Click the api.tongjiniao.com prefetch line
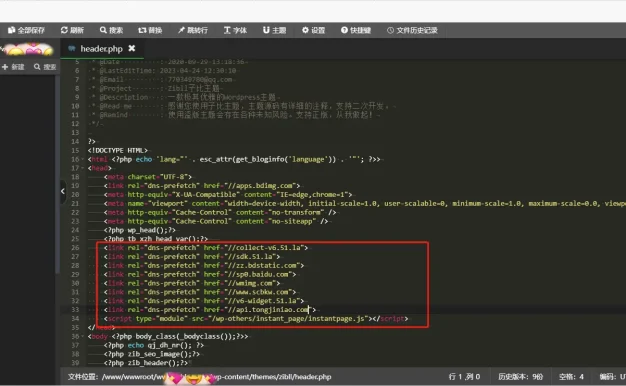 [x=210, y=310]
